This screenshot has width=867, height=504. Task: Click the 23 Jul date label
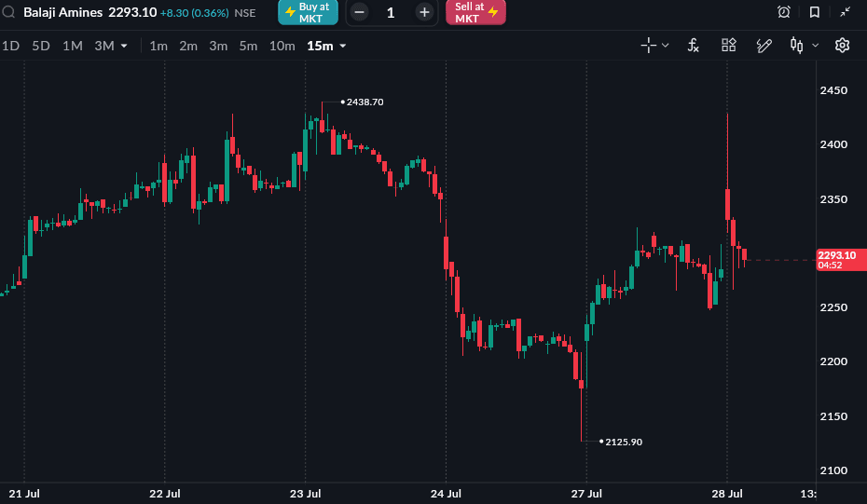(305, 494)
